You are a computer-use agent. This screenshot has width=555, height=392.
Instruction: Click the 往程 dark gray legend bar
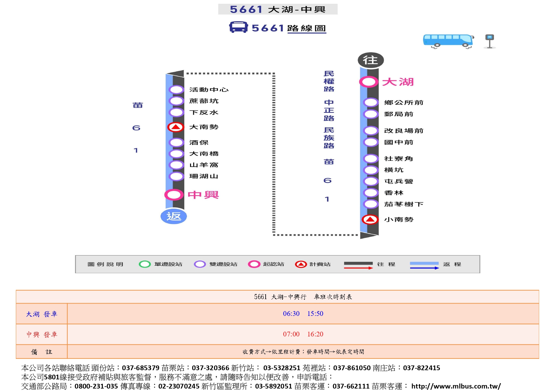pyautogui.click(x=358, y=263)
